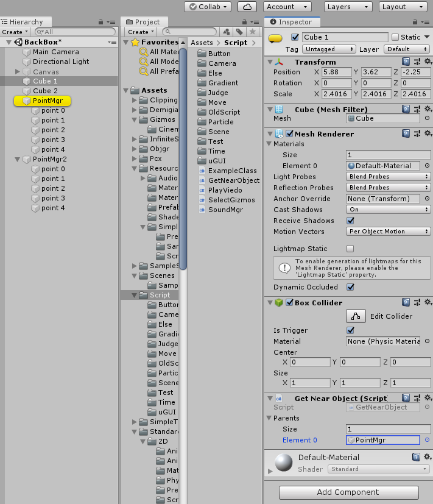
Task: Open the Layout menu
Action: 403,7
